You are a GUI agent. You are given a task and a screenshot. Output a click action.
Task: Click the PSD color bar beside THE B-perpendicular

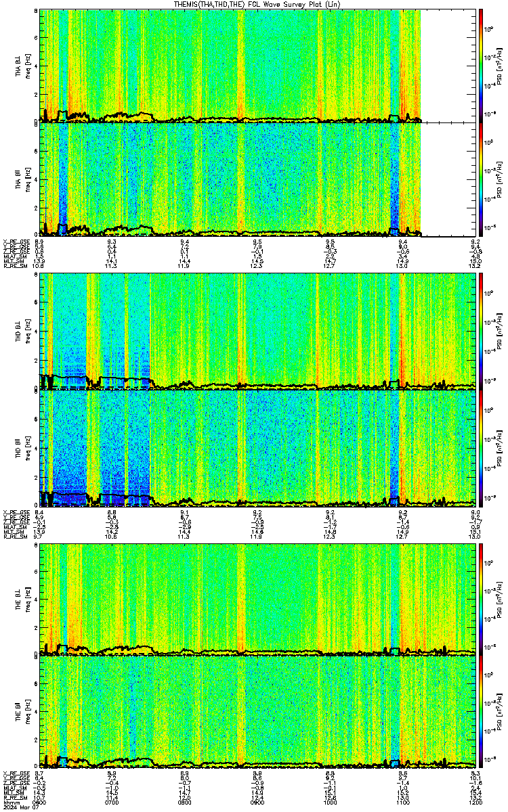tap(481, 599)
